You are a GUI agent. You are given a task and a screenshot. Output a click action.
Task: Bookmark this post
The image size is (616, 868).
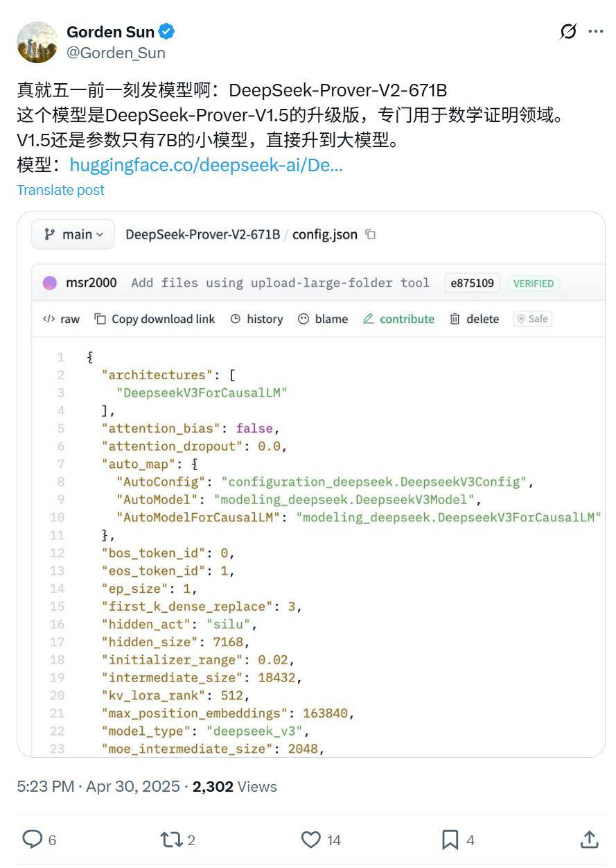tap(450, 840)
